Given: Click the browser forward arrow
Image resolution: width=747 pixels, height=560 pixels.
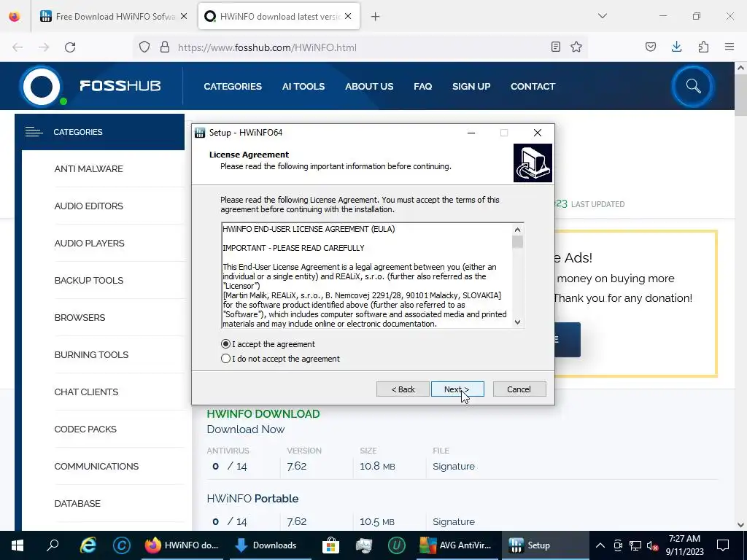Looking at the screenshot, I should (44, 47).
